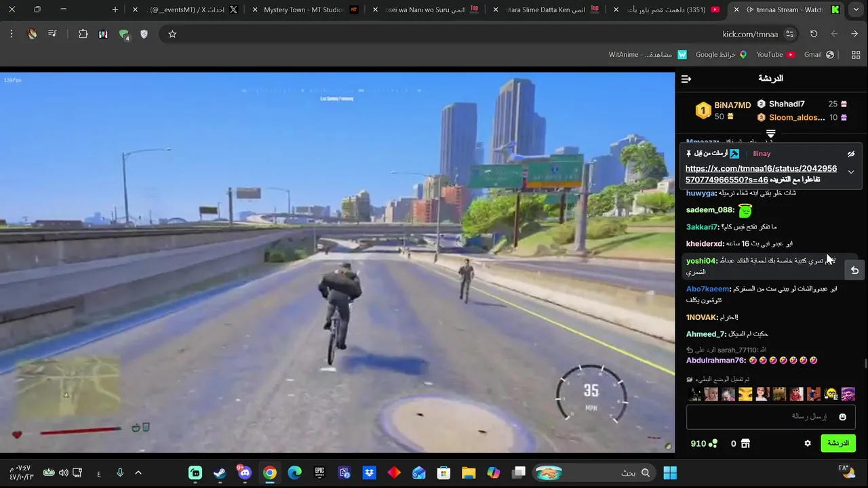Viewport: 868px width, 488px height.
Task: Open the media control playlist icon
Action: coord(52,34)
